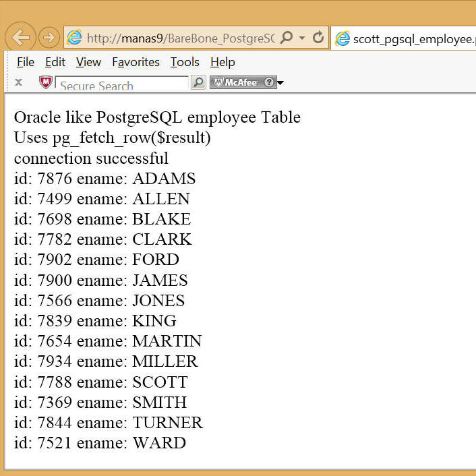Click the row 'id: 7566 ename: JONES'
This screenshot has width=476, height=476.
[99, 301]
